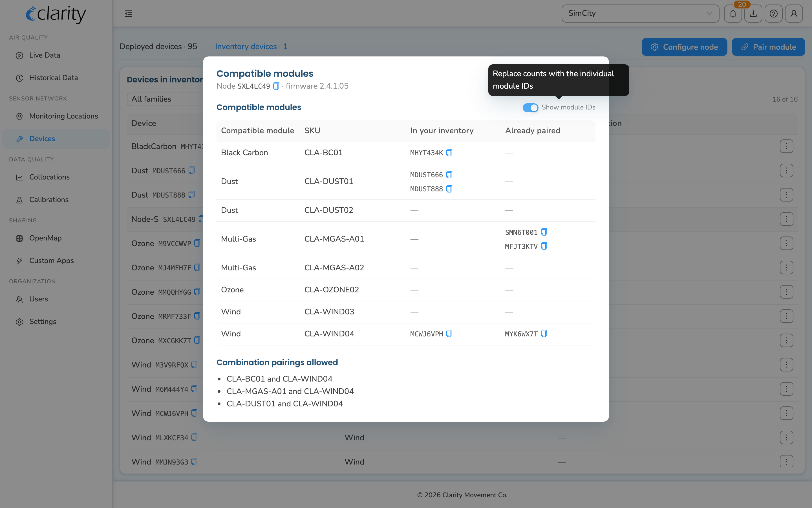Open Custom Apps in sidebar
This screenshot has width=812, height=508.
56,261
